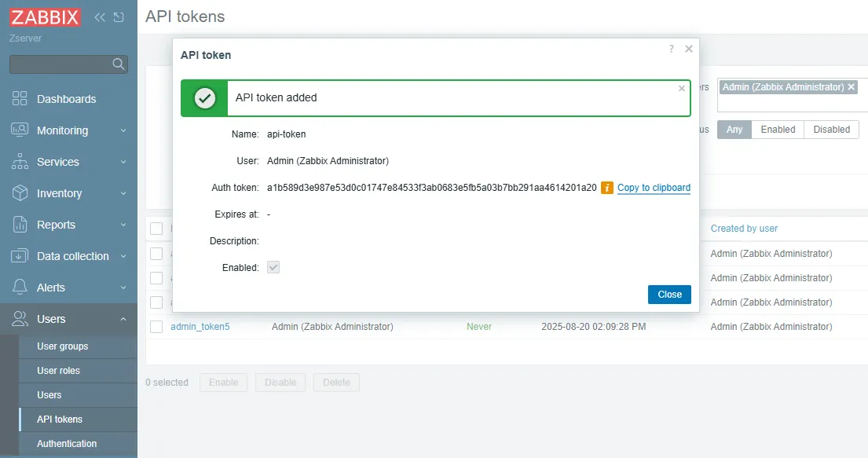868x458 pixels.
Task: Click the orange info icon beside token
Action: [606, 188]
